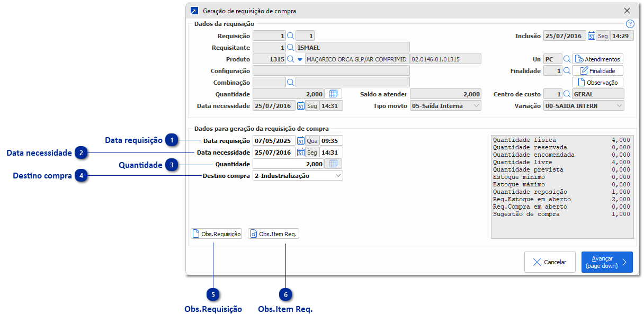Click the Atendimentos button
This screenshot has height=323, width=644.
(x=598, y=59)
